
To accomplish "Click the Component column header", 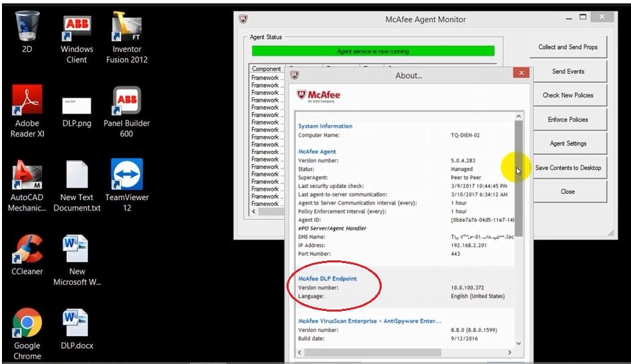I will (266, 69).
